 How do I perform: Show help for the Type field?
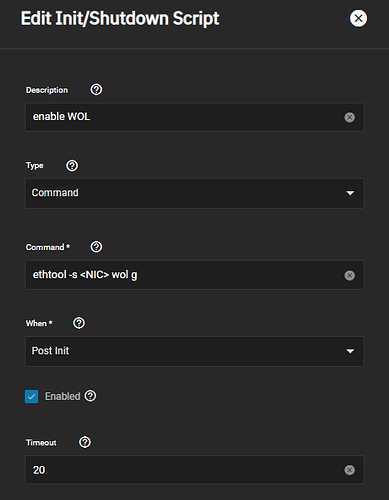(x=72, y=166)
